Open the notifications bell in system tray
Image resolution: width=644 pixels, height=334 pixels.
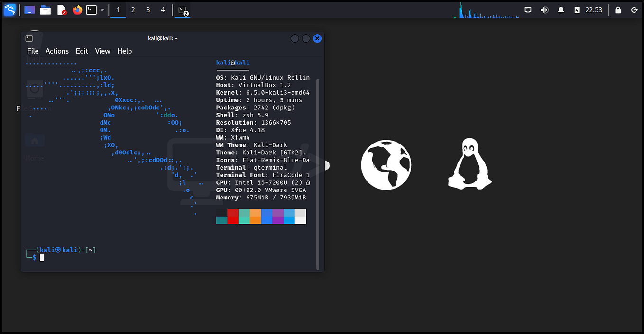tap(561, 9)
